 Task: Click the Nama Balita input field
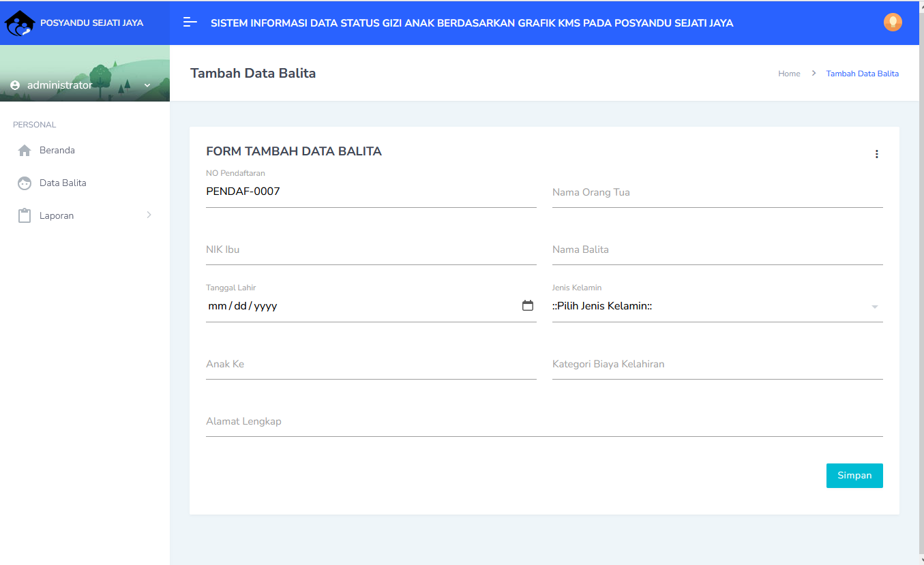pos(717,250)
